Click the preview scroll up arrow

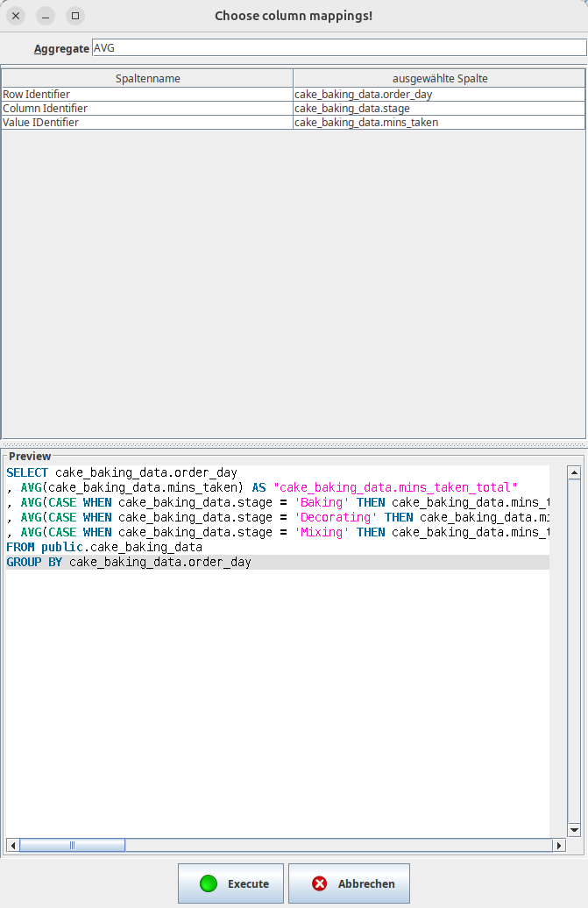tap(574, 472)
